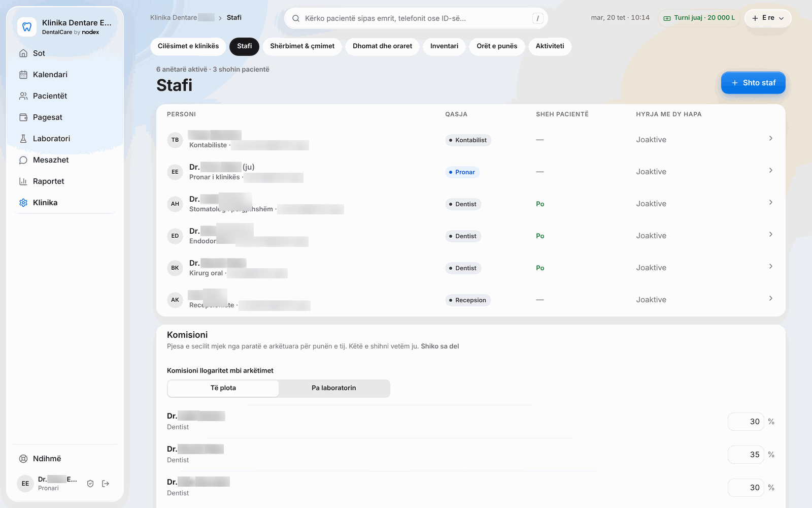Switch to Cilësimet e klinikës tab
This screenshot has width=812, height=508.
click(x=188, y=46)
